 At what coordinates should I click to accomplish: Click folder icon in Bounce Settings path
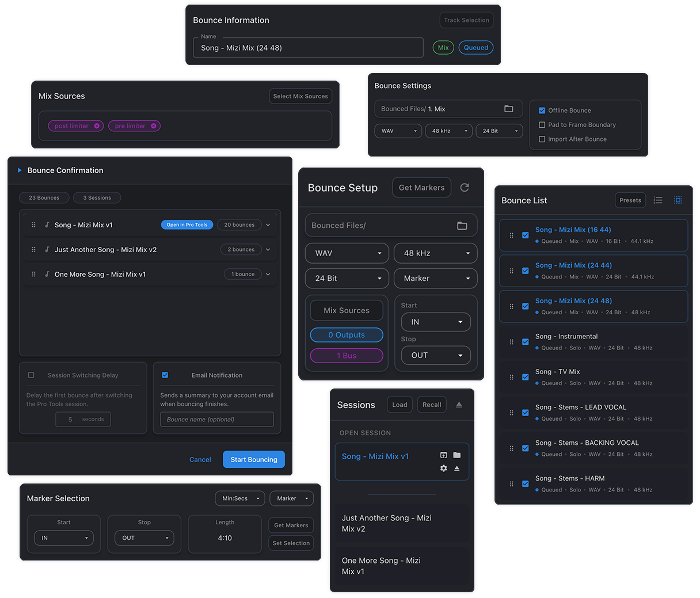click(508, 109)
